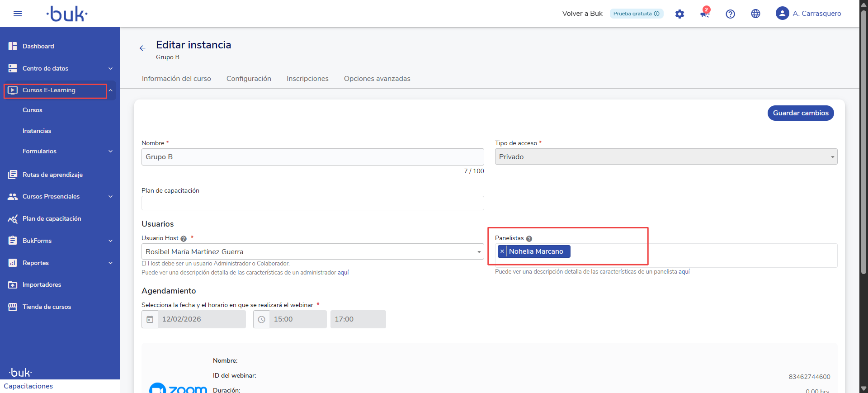
Task: Click the date field 12/02/2026
Action: [x=202, y=319]
